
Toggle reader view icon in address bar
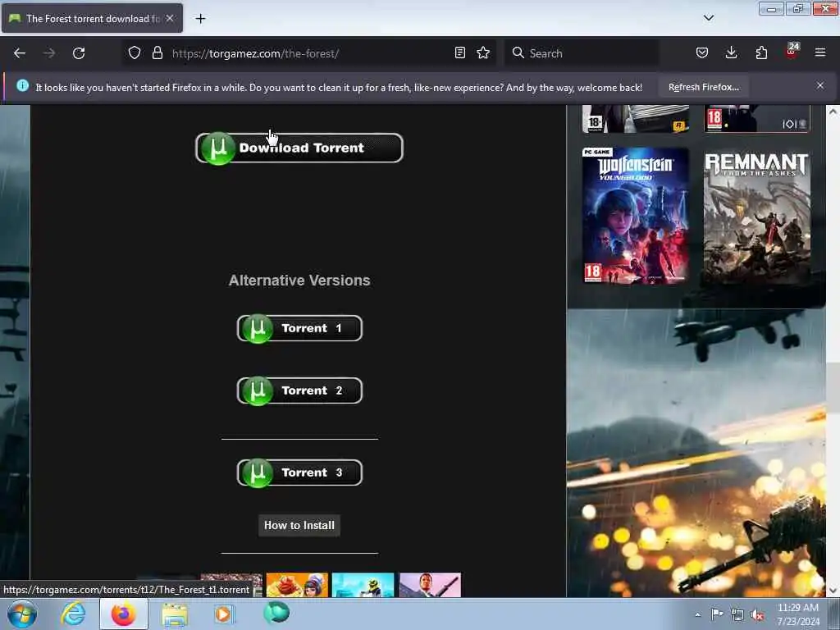coord(459,52)
